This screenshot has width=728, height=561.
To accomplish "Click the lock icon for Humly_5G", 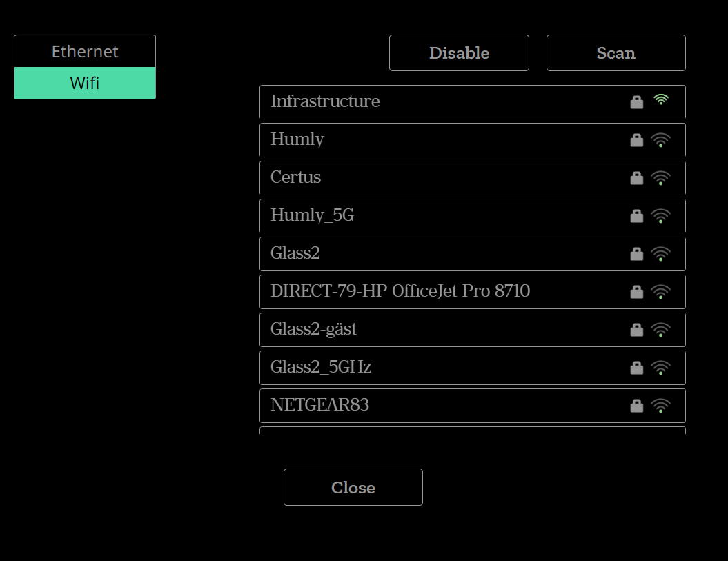I will (637, 216).
